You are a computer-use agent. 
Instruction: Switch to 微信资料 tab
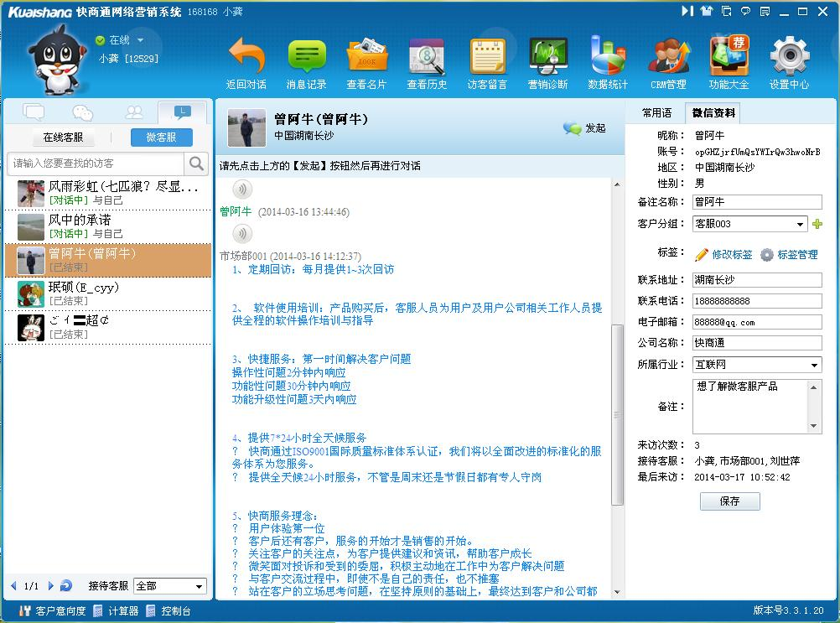[713, 113]
